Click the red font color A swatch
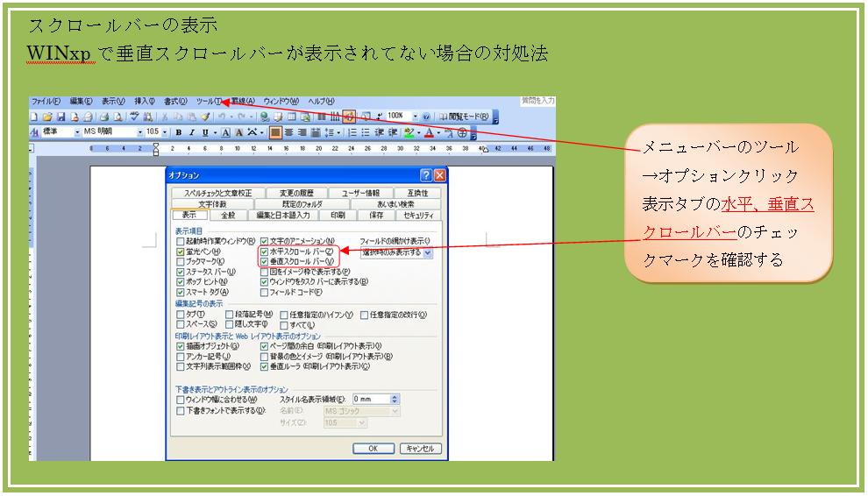Image resolution: width=868 pixels, height=496 pixels. click(x=429, y=132)
